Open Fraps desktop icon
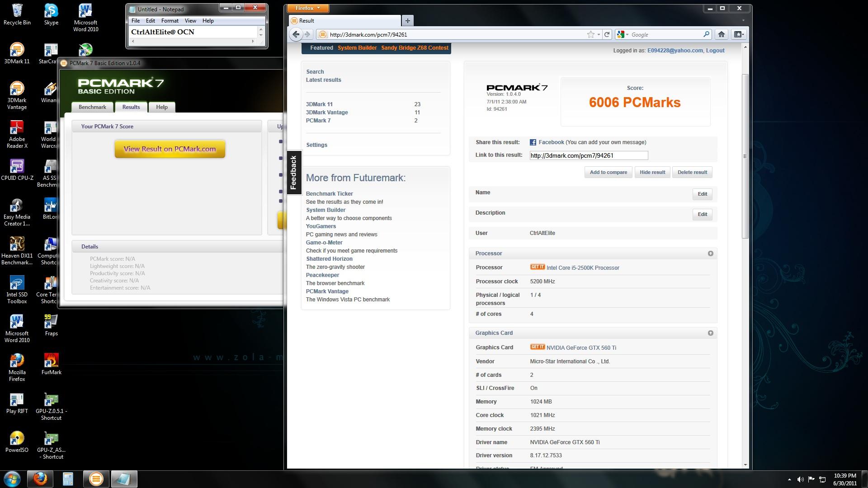 (51, 325)
